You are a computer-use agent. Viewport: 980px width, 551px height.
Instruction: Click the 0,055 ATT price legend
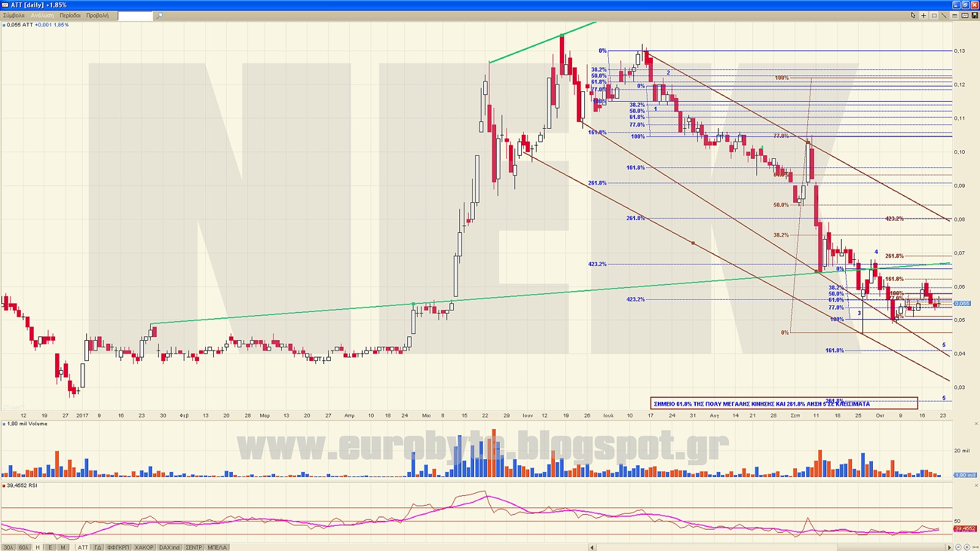click(x=36, y=25)
